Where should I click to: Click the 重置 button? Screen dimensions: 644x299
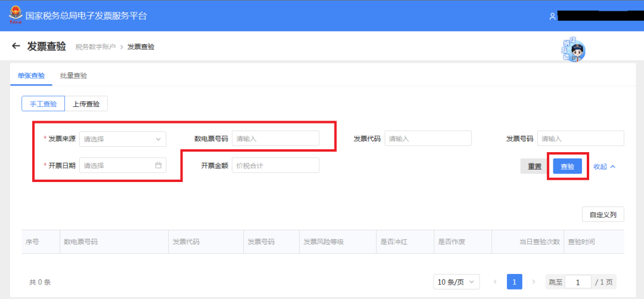click(534, 166)
